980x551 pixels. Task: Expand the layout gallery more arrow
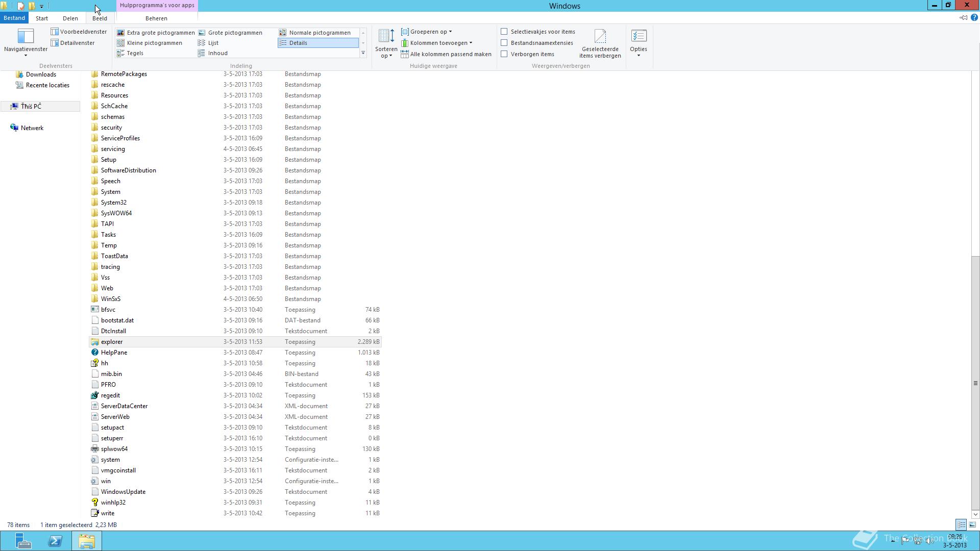point(363,53)
